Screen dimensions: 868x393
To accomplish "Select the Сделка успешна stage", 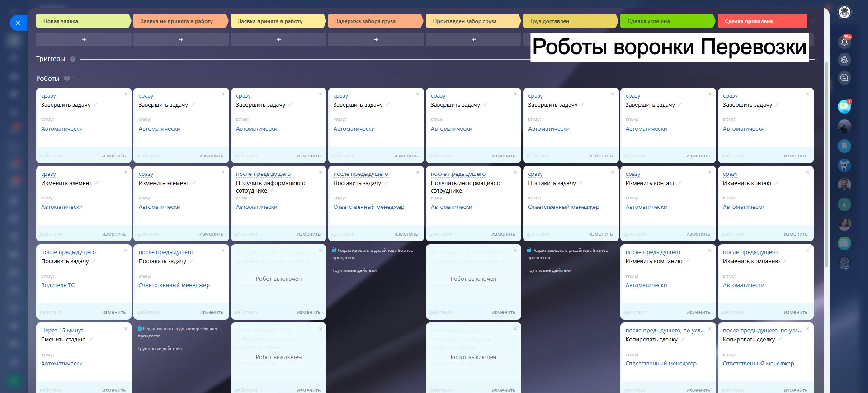I will [x=668, y=21].
